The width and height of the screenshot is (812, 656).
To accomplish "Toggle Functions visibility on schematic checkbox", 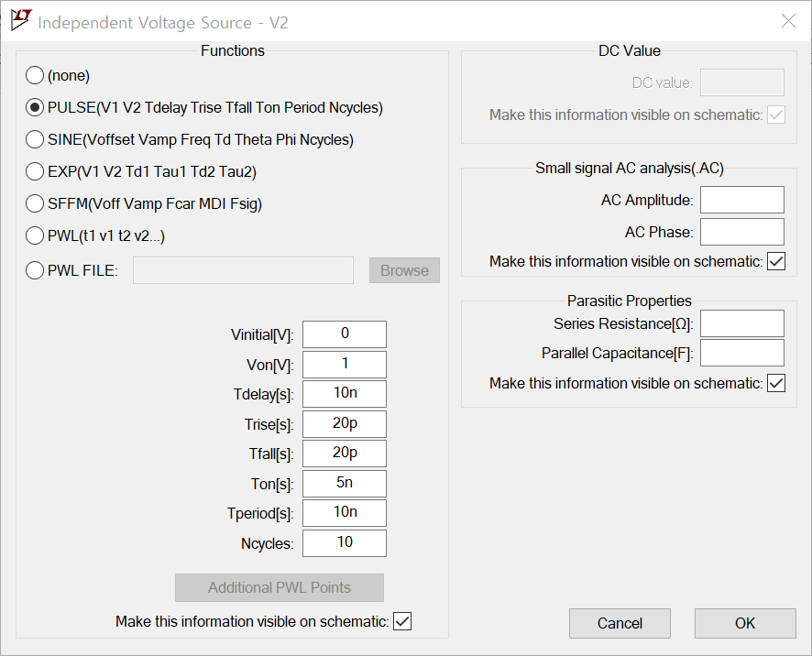I will point(402,621).
